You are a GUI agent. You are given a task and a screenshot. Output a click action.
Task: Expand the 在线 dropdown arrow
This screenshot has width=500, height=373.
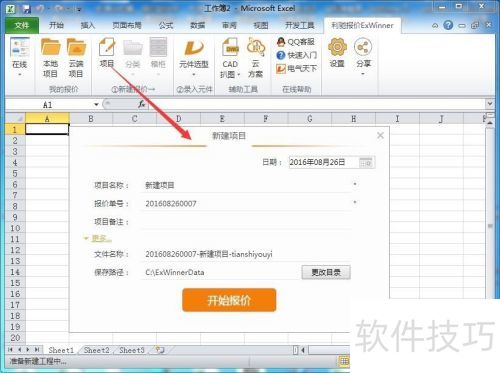click(x=19, y=74)
